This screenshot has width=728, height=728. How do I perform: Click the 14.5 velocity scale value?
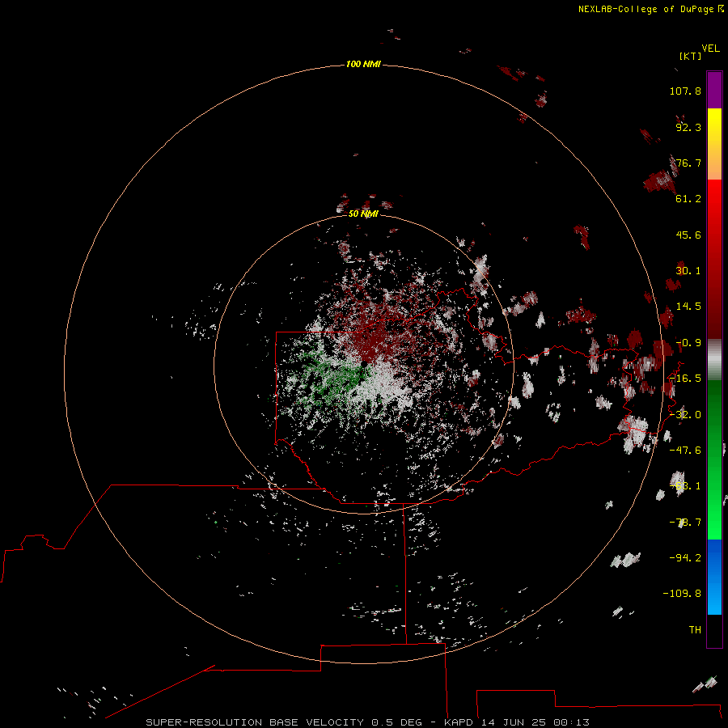pyautogui.click(x=688, y=307)
